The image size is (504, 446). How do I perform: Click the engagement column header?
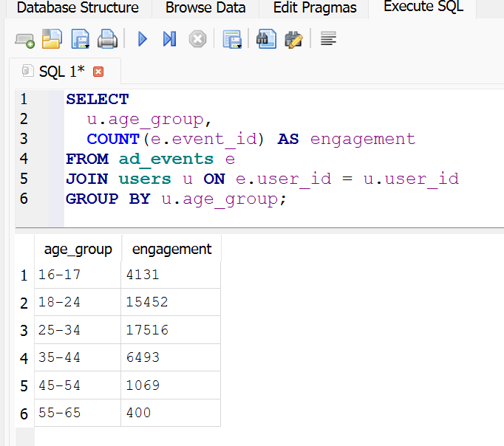(x=171, y=250)
